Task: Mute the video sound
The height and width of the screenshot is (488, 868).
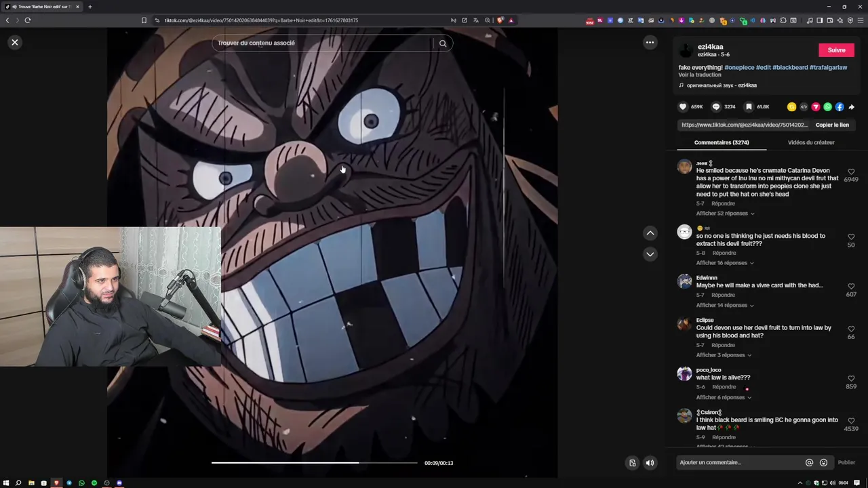Action: click(x=650, y=463)
